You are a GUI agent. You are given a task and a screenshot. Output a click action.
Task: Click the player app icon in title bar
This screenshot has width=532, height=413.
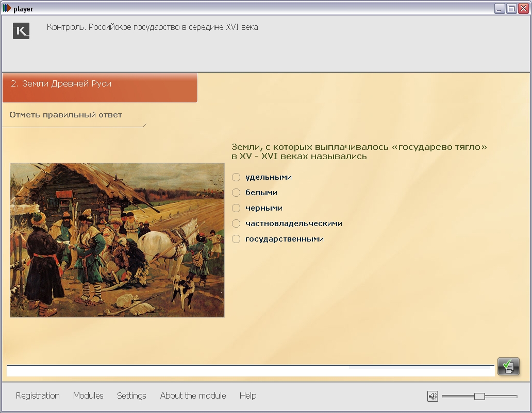tap(7, 8)
